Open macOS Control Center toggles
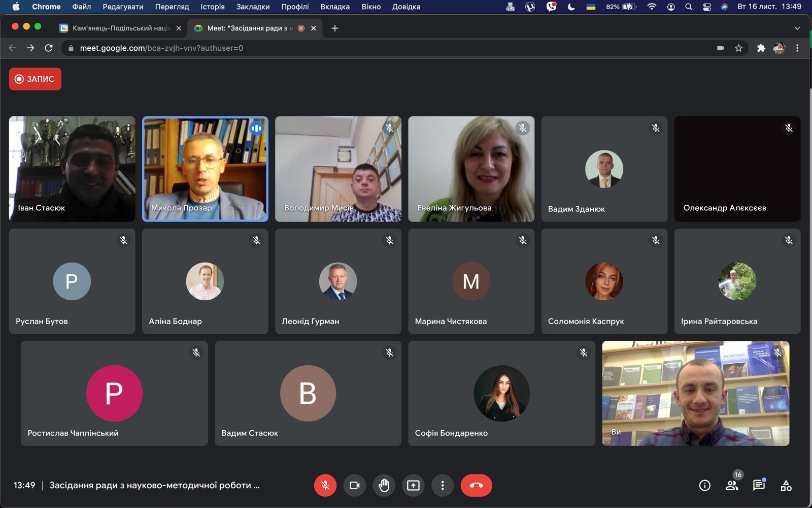The image size is (812, 508). pyautogui.click(x=706, y=7)
